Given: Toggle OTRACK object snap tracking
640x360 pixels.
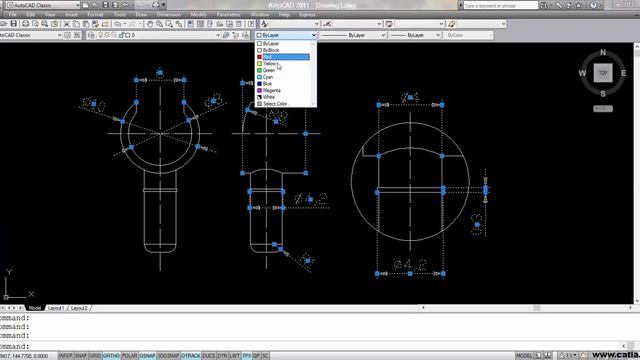Looking at the screenshot, I should tap(191, 356).
